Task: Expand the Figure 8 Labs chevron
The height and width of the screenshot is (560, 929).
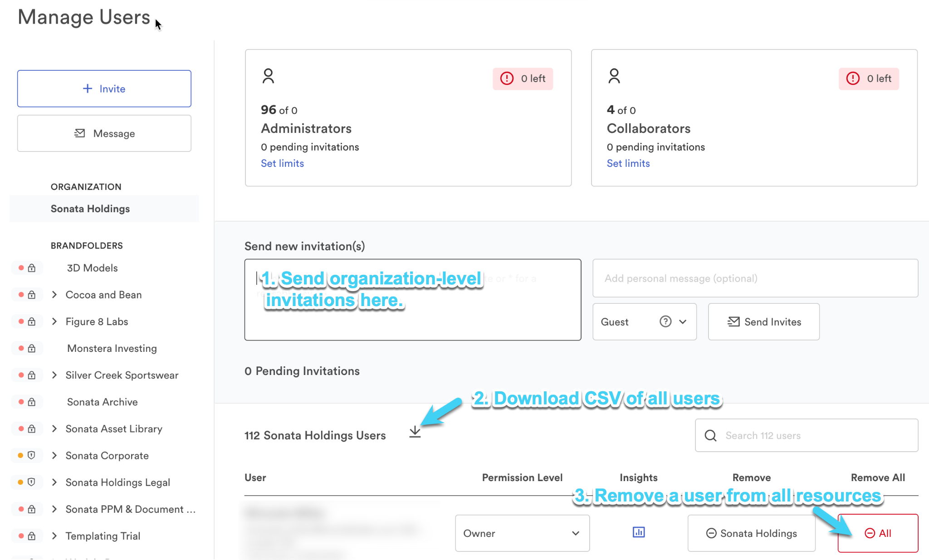Action: [54, 321]
